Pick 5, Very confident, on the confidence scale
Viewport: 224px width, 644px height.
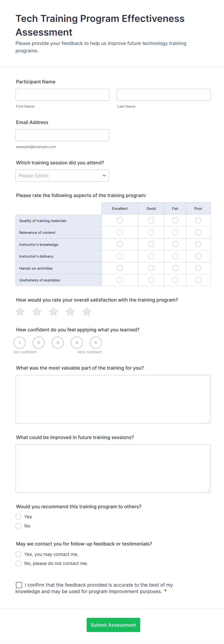(x=95, y=342)
